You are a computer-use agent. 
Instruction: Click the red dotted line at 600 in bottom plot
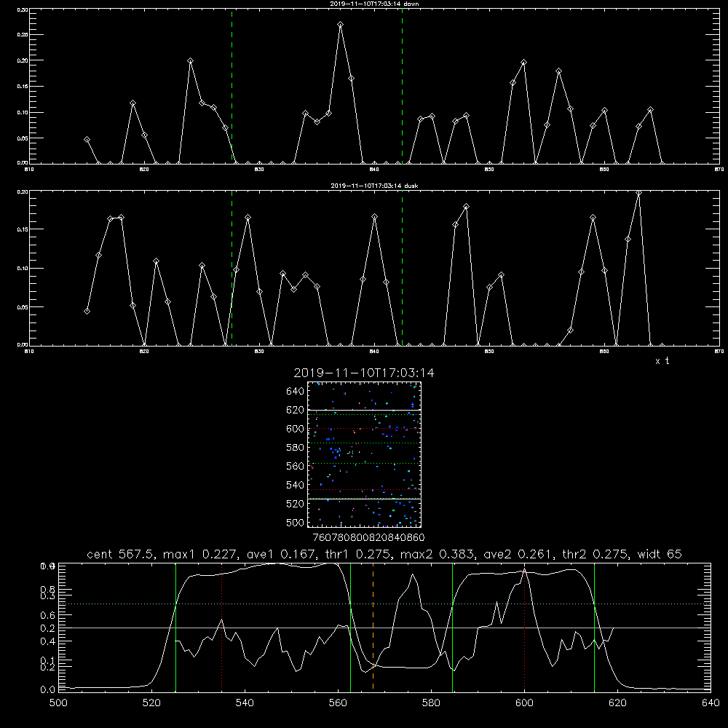[x=524, y=627]
